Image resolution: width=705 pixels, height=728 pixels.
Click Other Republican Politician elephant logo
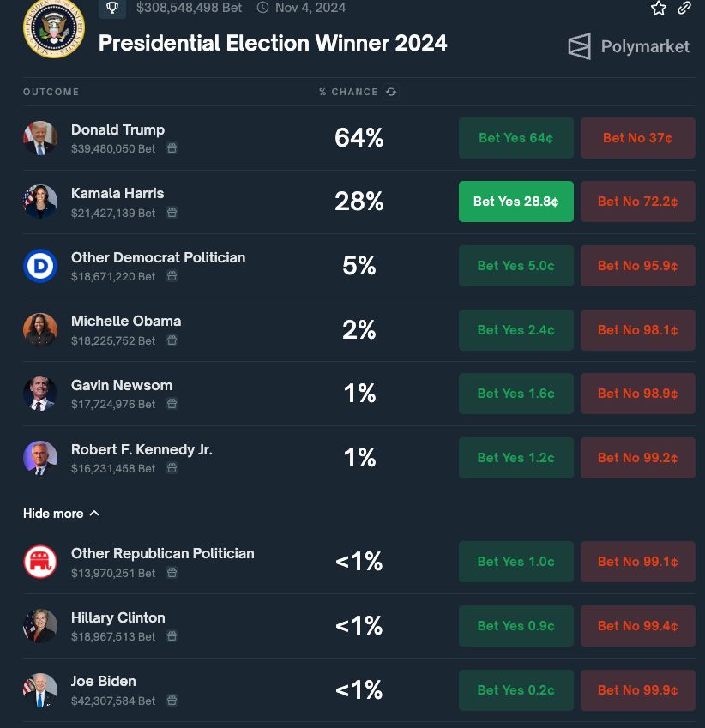tap(40, 562)
